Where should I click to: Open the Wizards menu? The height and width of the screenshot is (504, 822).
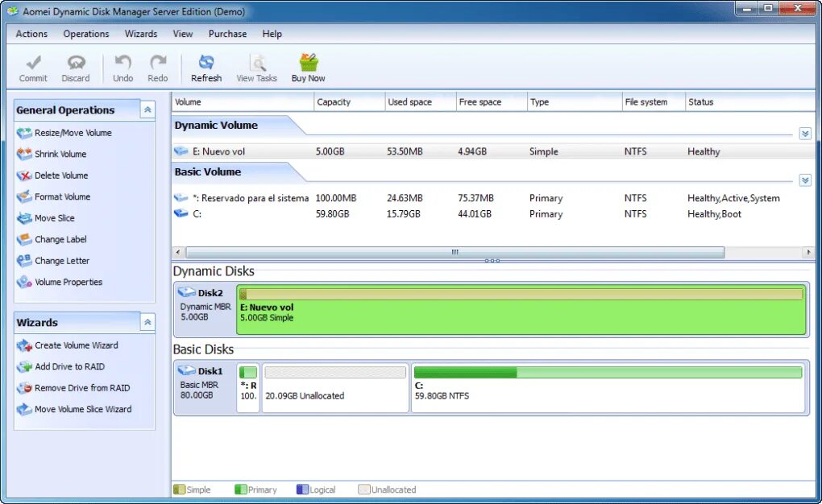pyautogui.click(x=141, y=34)
